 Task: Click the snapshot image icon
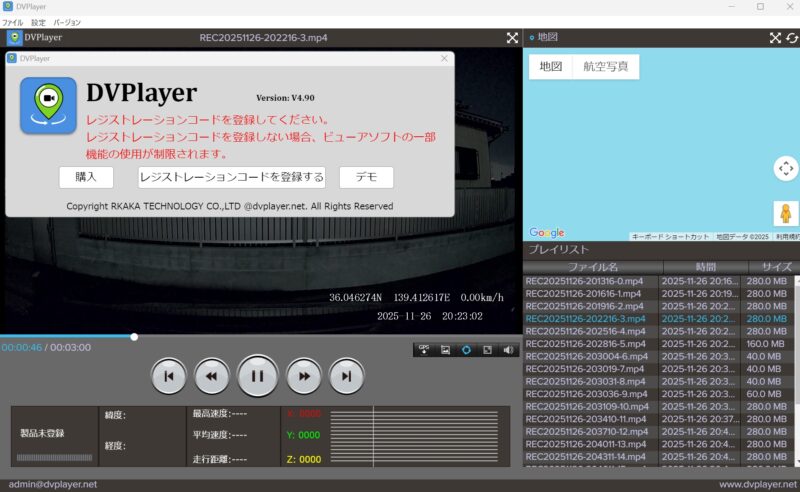pyautogui.click(x=445, y=350)
